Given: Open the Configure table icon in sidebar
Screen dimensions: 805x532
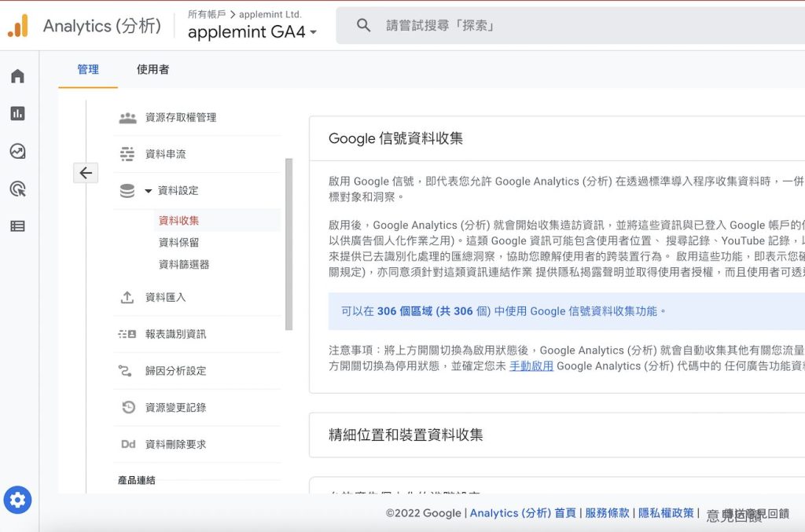Looking at the screenshot, I should [17, 226].
